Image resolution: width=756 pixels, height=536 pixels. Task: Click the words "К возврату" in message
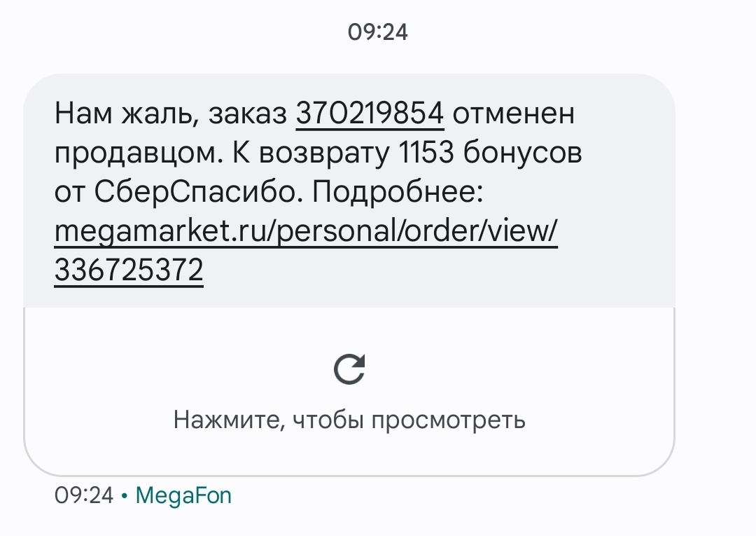point(311,153)
